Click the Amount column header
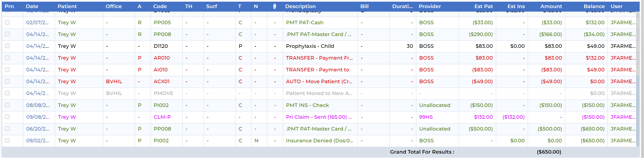 click(x=551, y=7)
